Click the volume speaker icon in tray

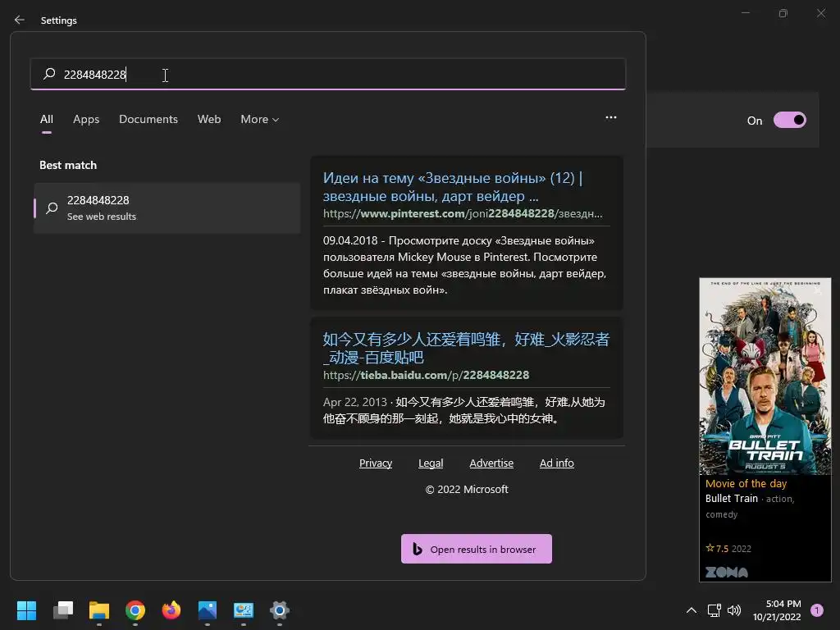tap(734, 609)
